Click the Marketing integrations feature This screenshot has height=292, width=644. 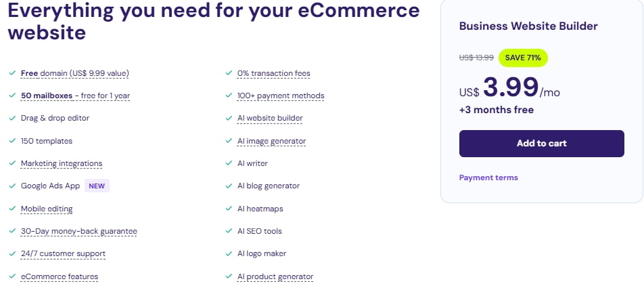coord(62,163)
